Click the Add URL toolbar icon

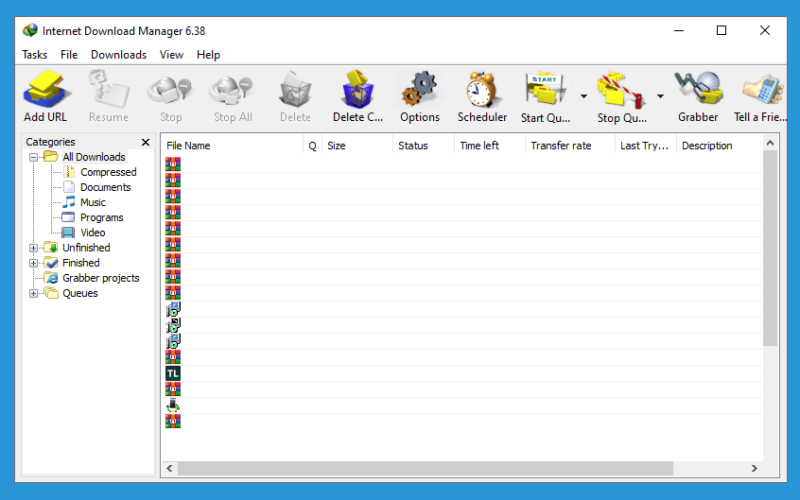[x=45, y=90]
